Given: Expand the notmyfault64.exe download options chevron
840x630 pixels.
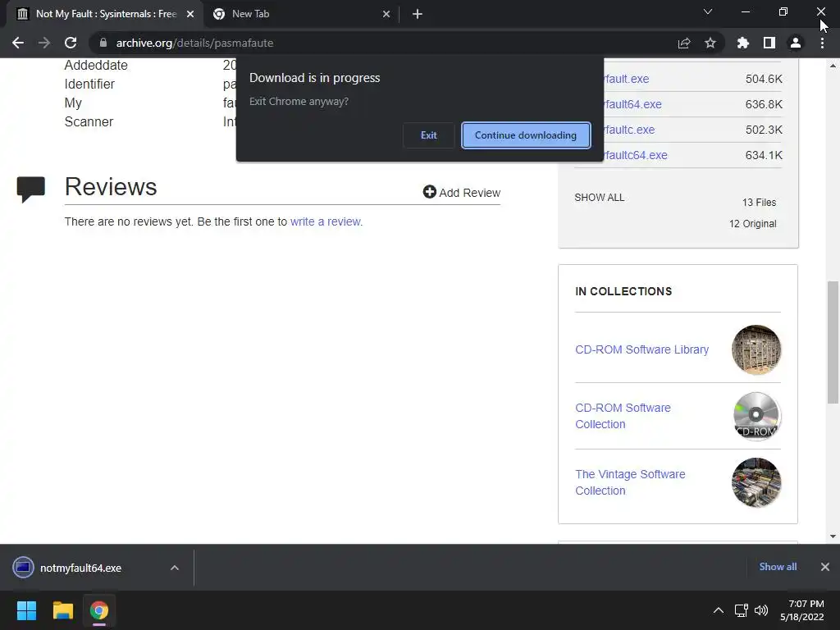Looking at the screenshot, I should (x=175, y=568).
